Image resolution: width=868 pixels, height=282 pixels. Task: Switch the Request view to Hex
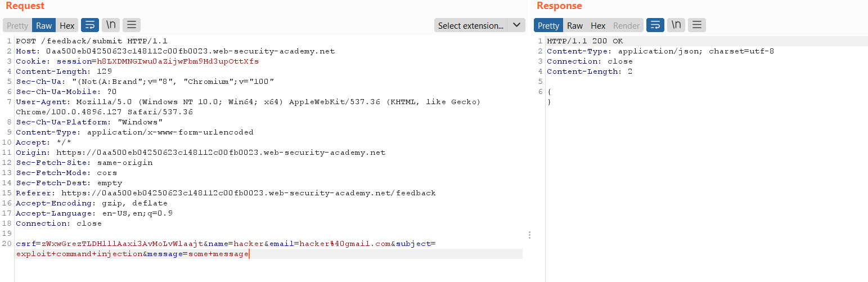pyautogui.click(x=67, y=25)
